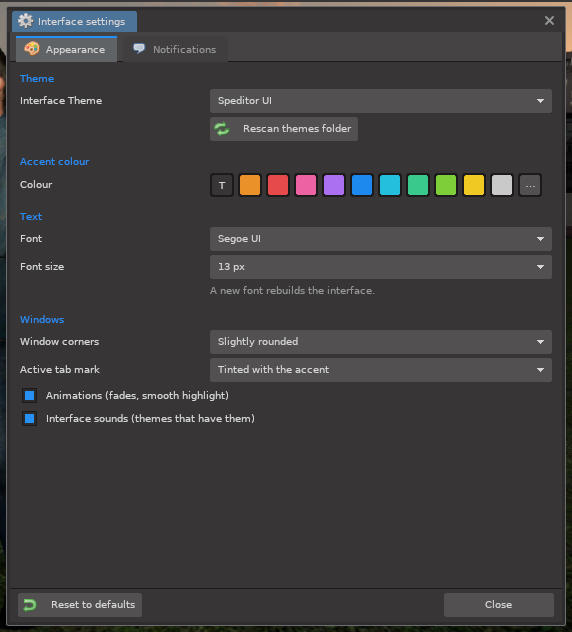Viewport: 572px width, 632px height.
Task: Click the green rescan arrows icon
Action: pyautogui.click(x=222, y=129)
